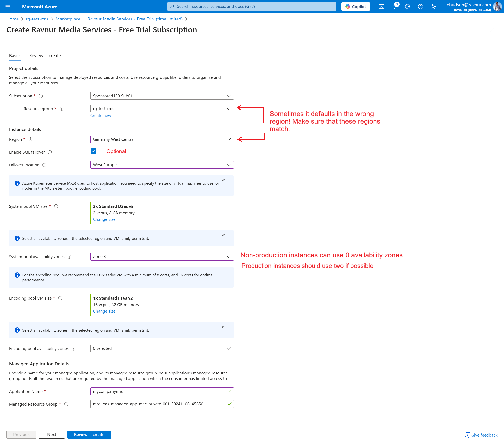The width and height of the screenshot is (504, 445).
Task: Click the Managed Resource Group input field
Action: click(162, 404)
